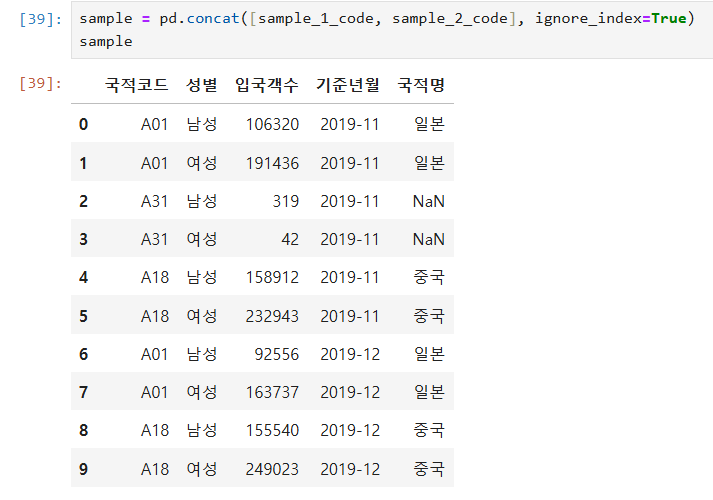Click the value 106320
Viewport: 713px width, 500px height.
tap(272, 124)
